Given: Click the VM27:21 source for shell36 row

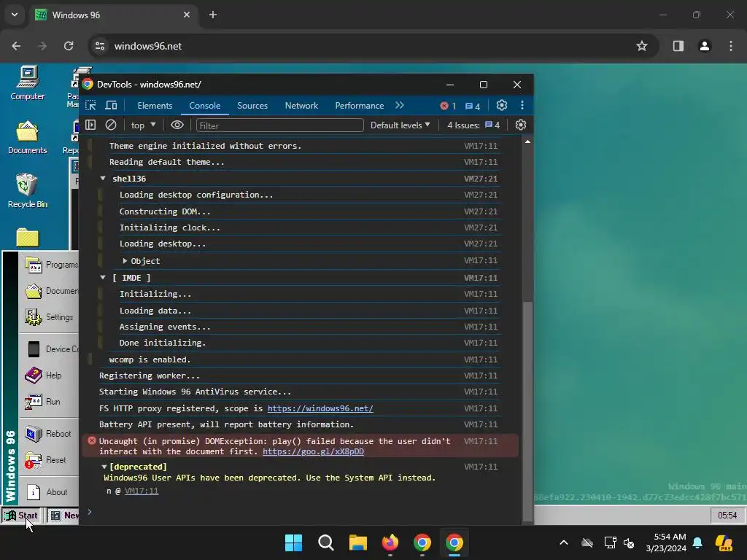Looking at the screenshot, I should (481, 179).
